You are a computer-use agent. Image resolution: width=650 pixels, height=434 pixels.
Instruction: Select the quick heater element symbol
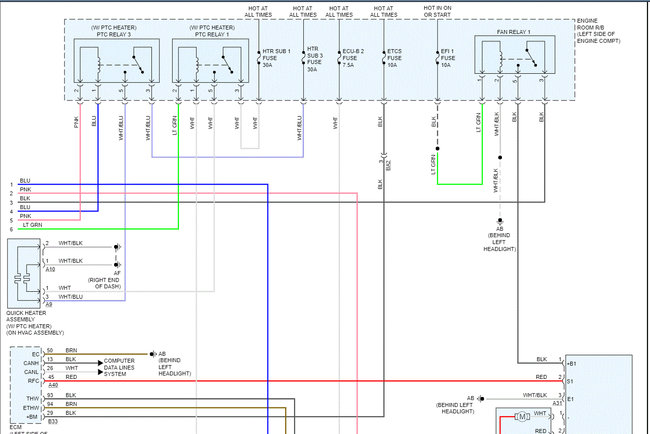[24, 274]
